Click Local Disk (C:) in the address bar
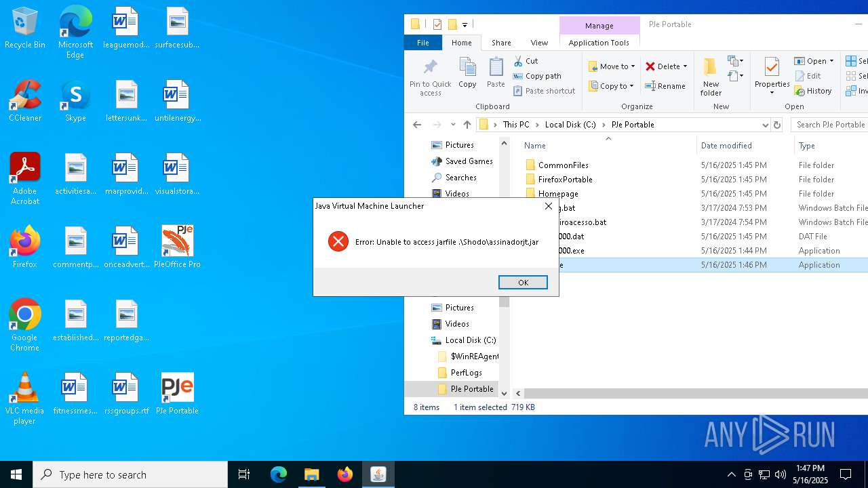 [x=570, y=125]
